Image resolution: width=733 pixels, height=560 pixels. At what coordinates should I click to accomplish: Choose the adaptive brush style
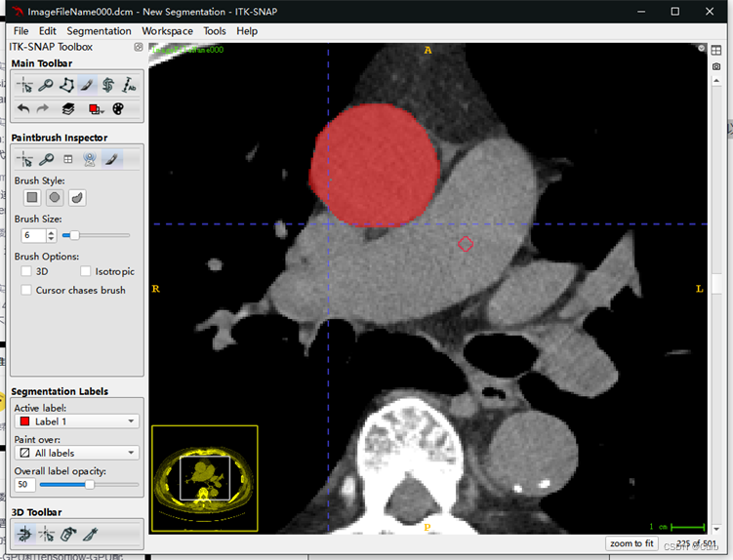tap(77, 198)
